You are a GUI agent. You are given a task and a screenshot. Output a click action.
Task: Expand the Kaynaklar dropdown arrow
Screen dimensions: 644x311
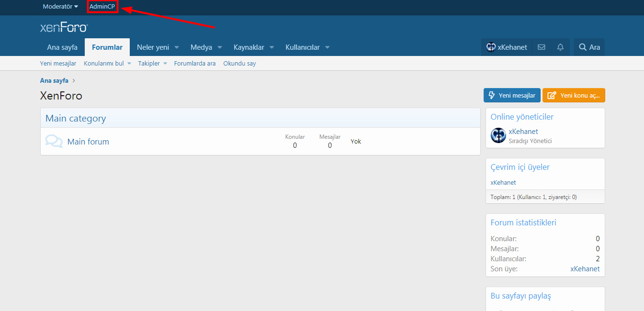tap(271, 47)
